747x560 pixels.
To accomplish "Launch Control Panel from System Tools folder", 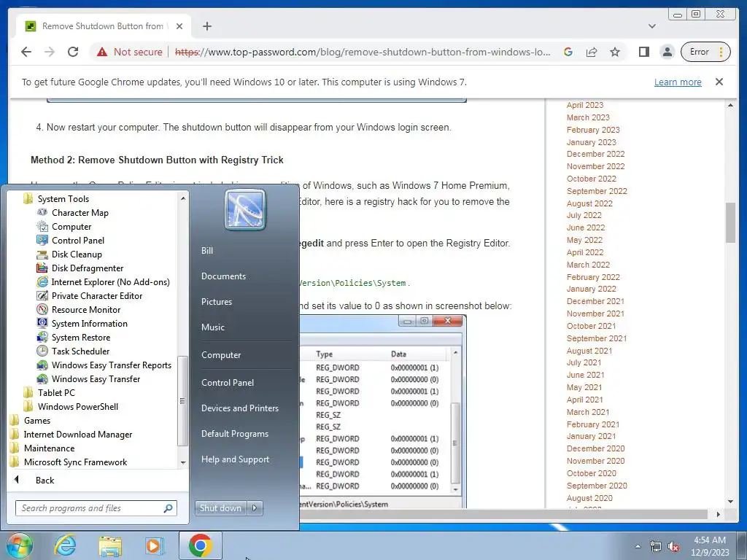I will (77, 241).
